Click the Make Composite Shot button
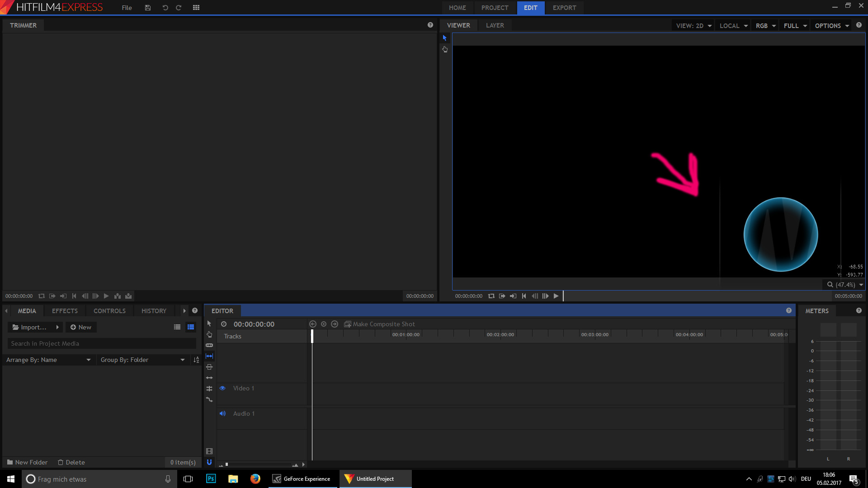Screen dimensions: 868x488 point(380,324)
